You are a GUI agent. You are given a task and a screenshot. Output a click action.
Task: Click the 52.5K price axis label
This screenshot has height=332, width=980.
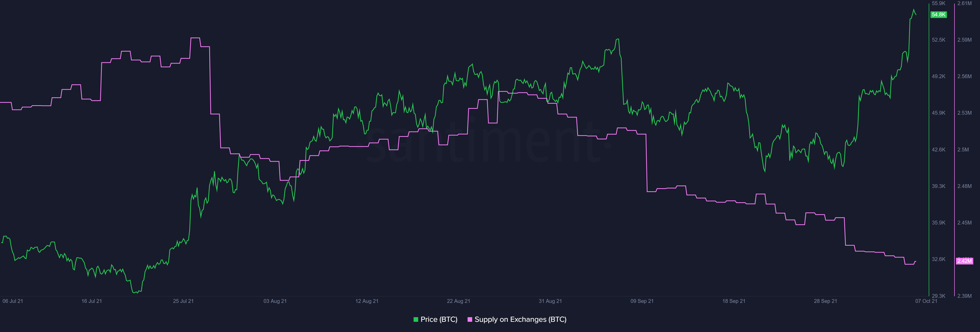point(939,40)
